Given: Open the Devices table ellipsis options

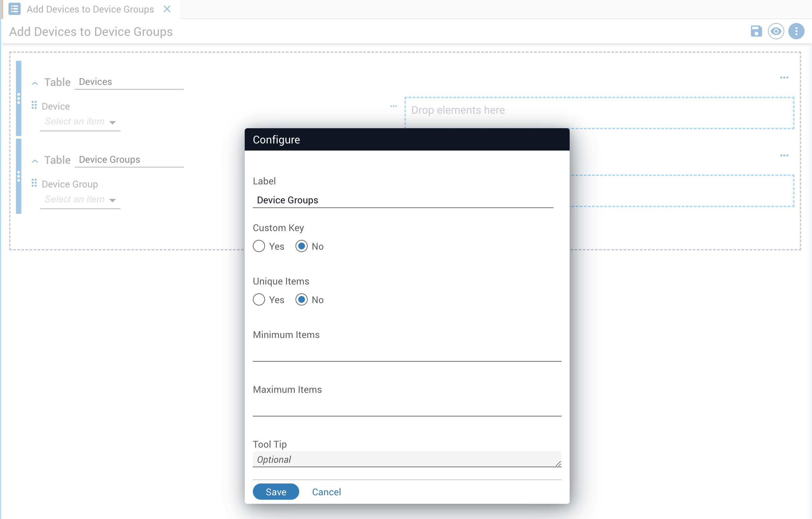Looking at the screenshot, I should [784, 78].
